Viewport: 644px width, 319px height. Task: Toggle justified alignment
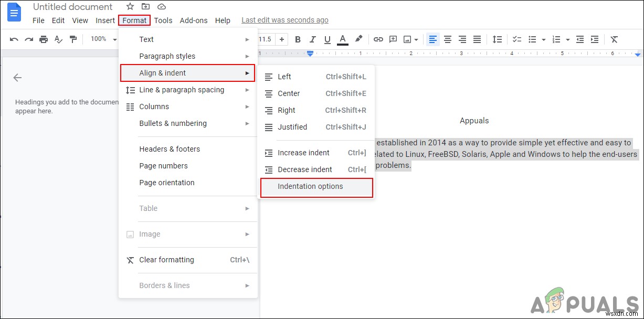pos(477,39)
